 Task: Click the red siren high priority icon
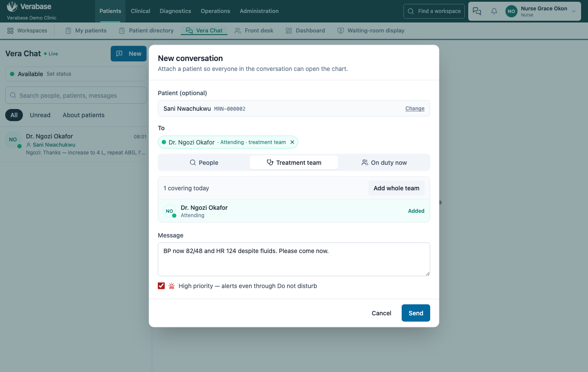pos(172,286)
